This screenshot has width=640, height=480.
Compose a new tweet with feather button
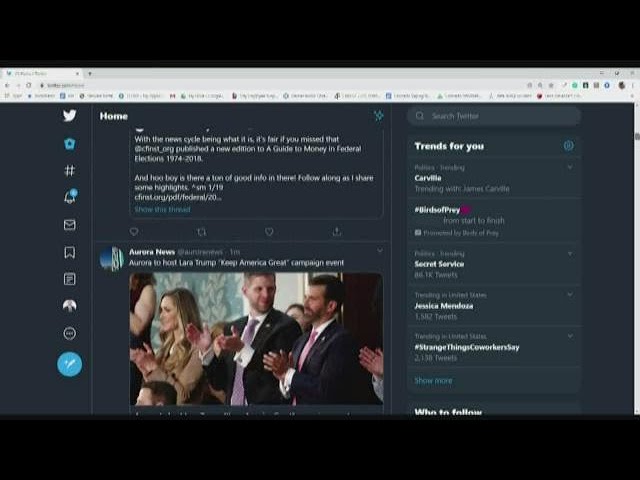click(69, 364)
